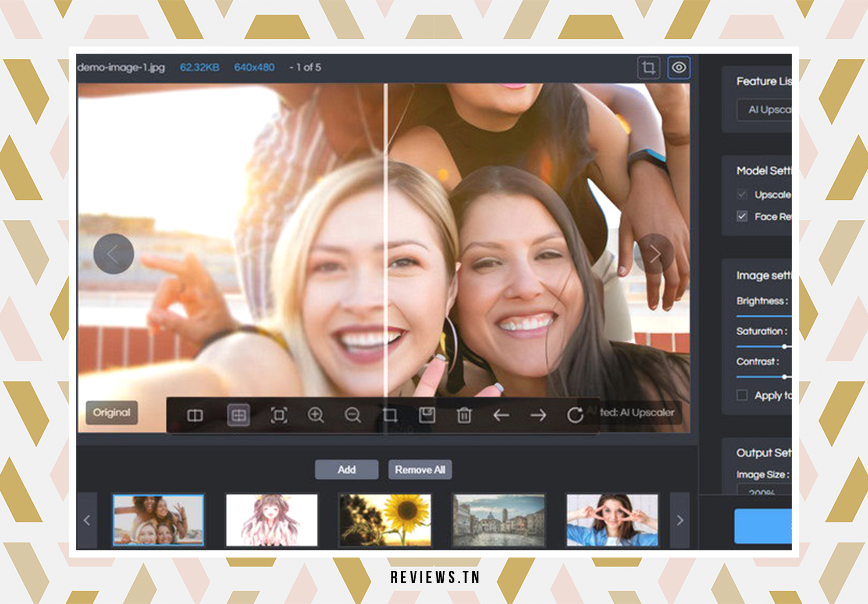Open the AI Upscaler feature dropdown

coord(764,110)
